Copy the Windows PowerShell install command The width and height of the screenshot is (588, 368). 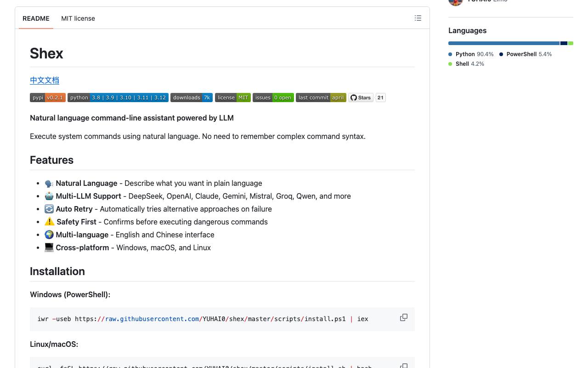404,318
